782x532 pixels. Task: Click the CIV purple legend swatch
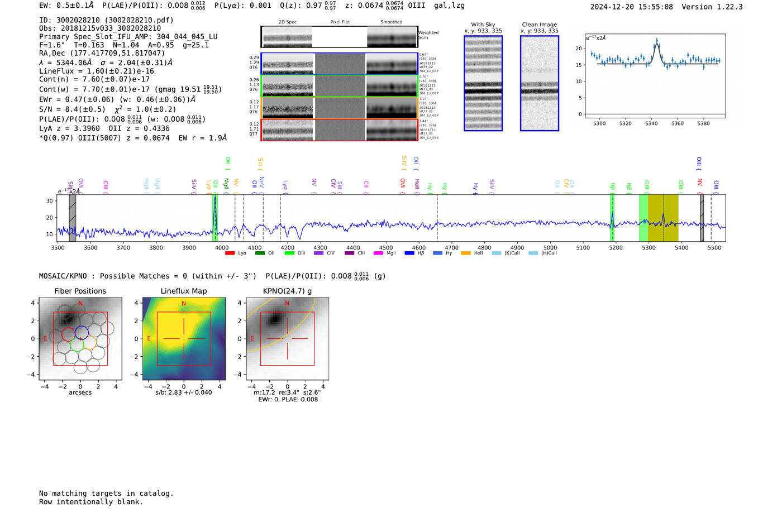[318, 253]
